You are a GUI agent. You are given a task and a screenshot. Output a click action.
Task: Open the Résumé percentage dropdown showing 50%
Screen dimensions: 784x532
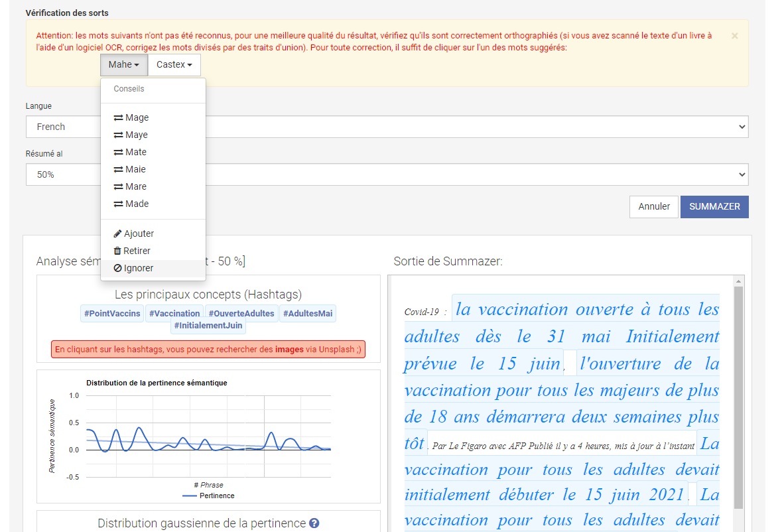[x=387, y=174]
